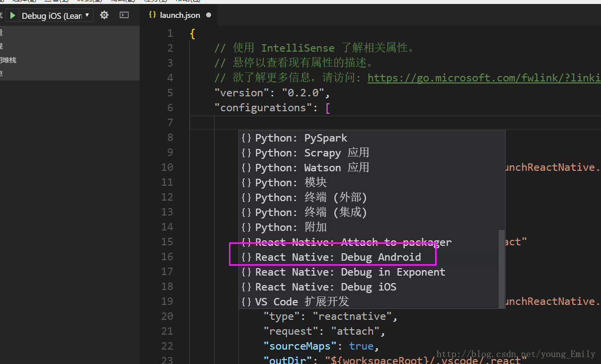Click the braces icon beside Python: 模块
The height and width of the screenshot is (364, 601).
pos(246,183)
